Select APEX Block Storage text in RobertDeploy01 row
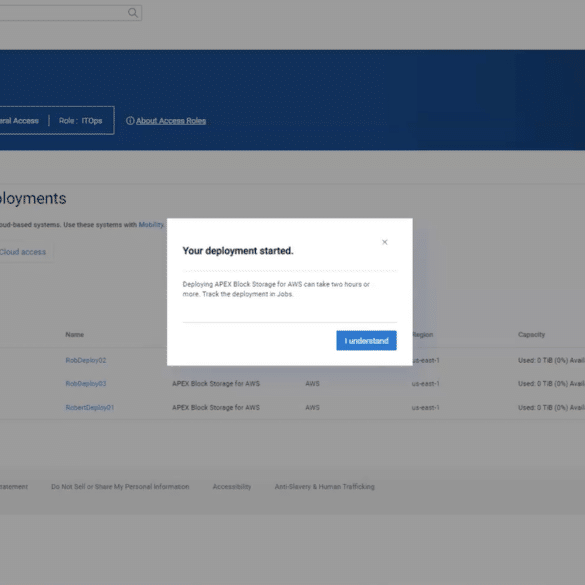Image resolution: width=585 pixels, height=585 pixels. pos(216,407)
